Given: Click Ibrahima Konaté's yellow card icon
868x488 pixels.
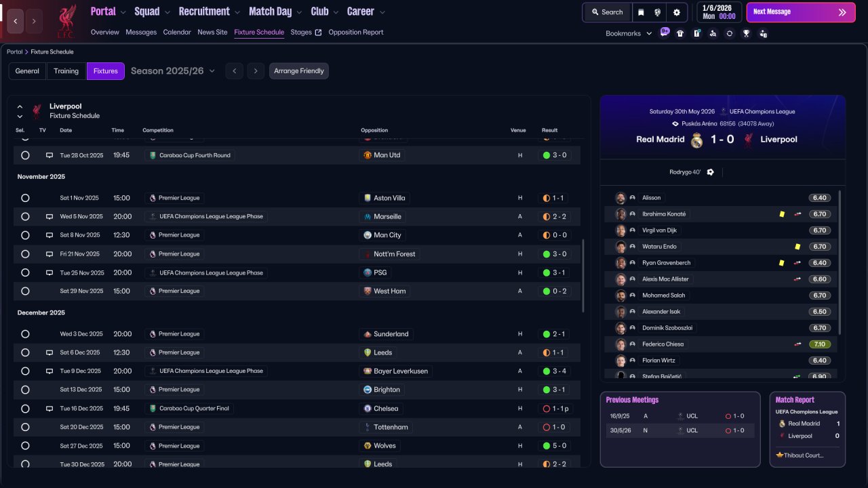Looking at the screenshot, I should pyautogui.click(x=782, y=214).
